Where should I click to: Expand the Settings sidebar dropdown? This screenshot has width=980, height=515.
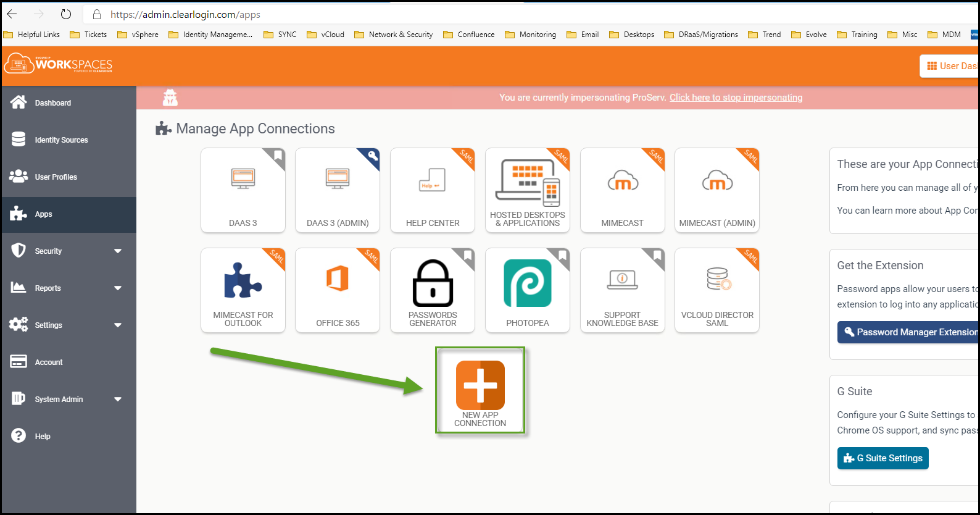tap(118, 325)
